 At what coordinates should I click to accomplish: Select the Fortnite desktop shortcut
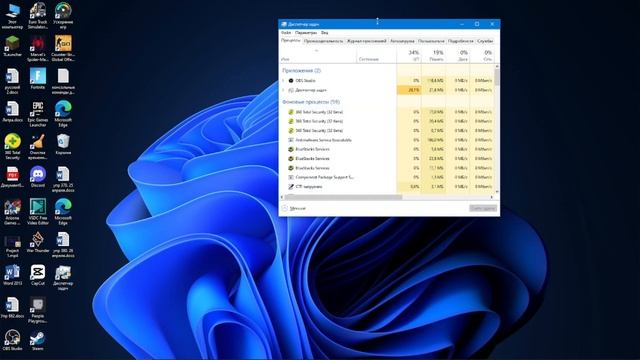pos(38,79)
